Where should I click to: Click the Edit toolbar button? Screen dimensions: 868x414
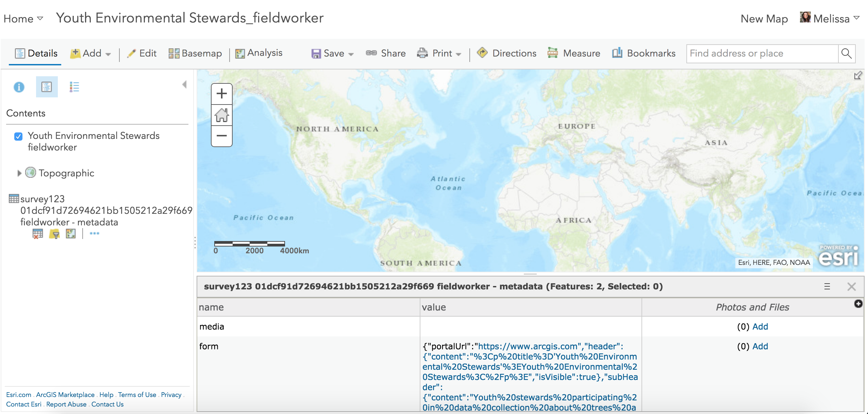141,53
